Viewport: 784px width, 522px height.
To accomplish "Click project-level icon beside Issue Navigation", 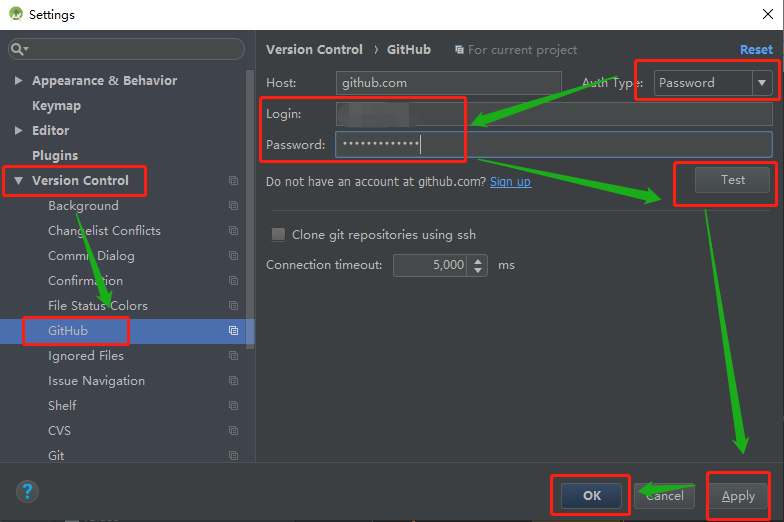I will pos(234,380).
